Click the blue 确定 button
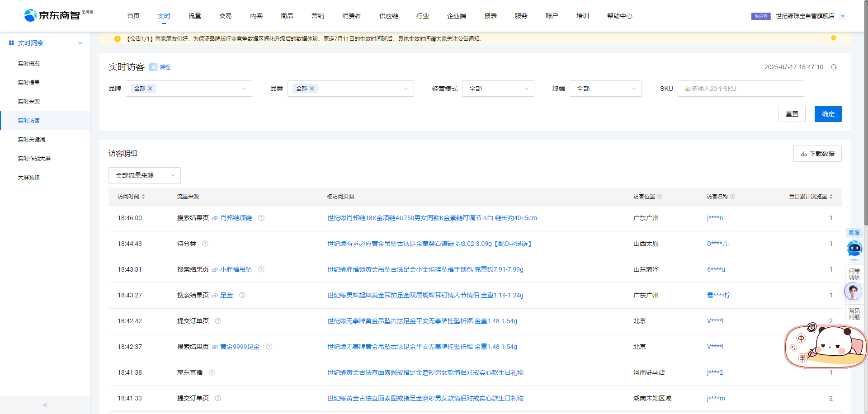Viewport: 868px width, 414px height. pos(828,114)
